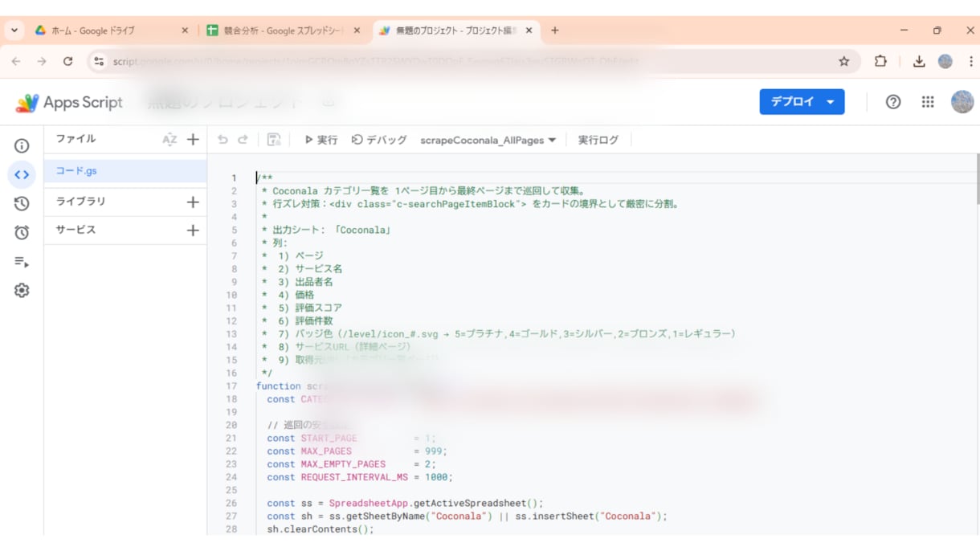Sort files alphabetically with AZ icon
This screenshot has height=551, width=980.
pyautogui.click(x=169, y=140)
